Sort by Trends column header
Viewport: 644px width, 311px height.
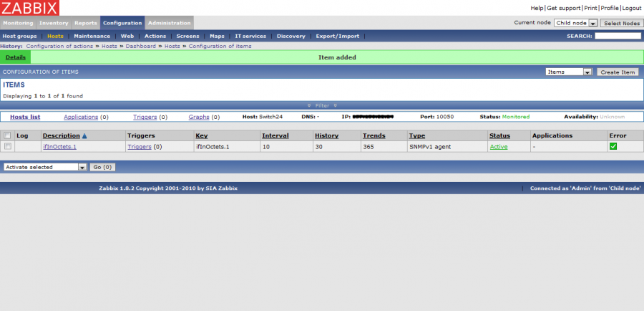tap(374, 135)
